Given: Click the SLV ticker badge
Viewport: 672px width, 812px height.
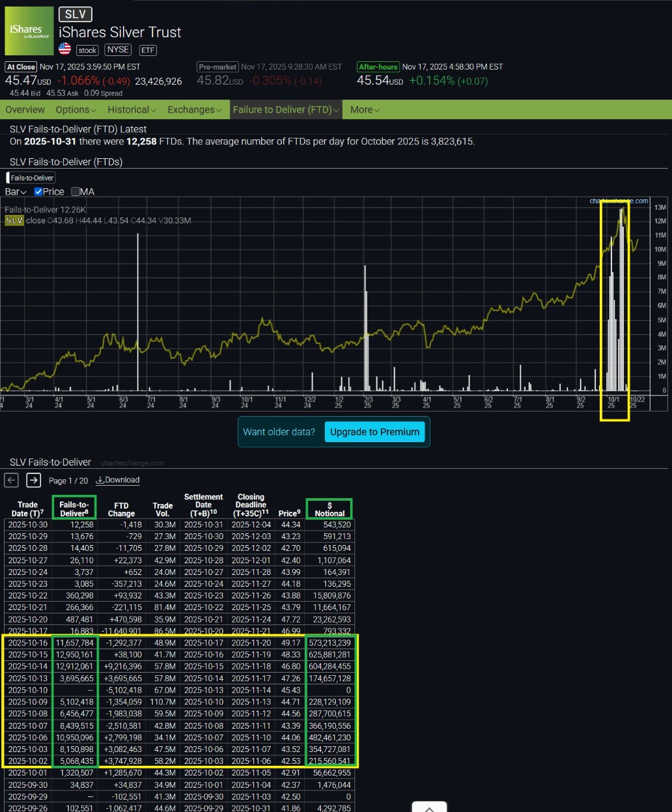Looking at the screenshot, I should [x=76, y=14].
